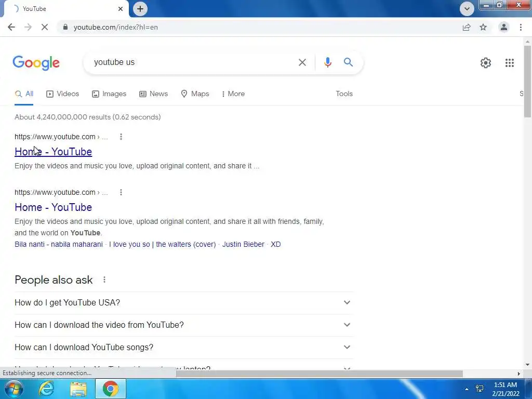Switch to the Videos tab
The image size is (532, 399).
(x=63, y=94)
